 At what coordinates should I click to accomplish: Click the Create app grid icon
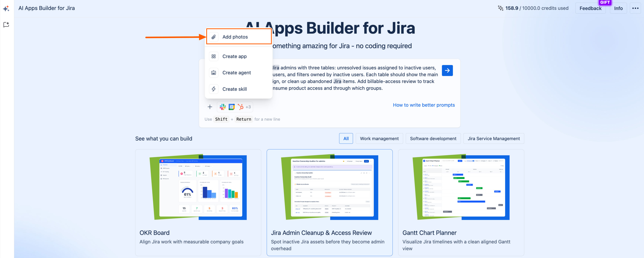coord(213,56)
